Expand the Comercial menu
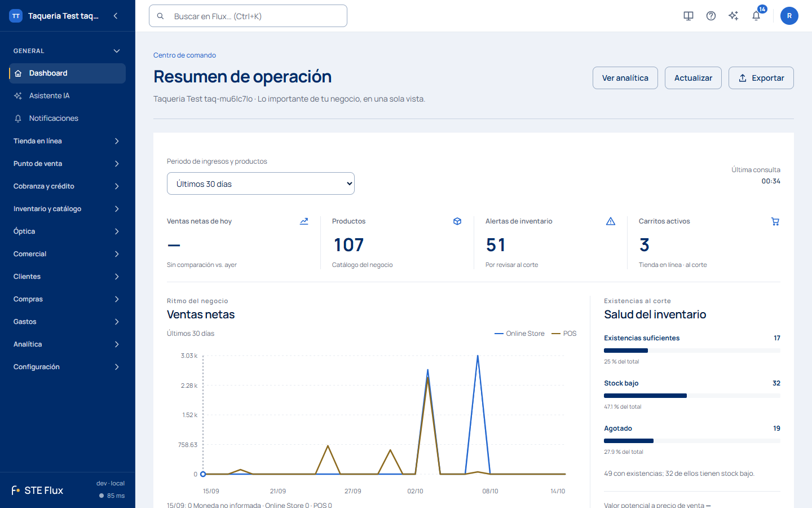 tap(67, 254)
